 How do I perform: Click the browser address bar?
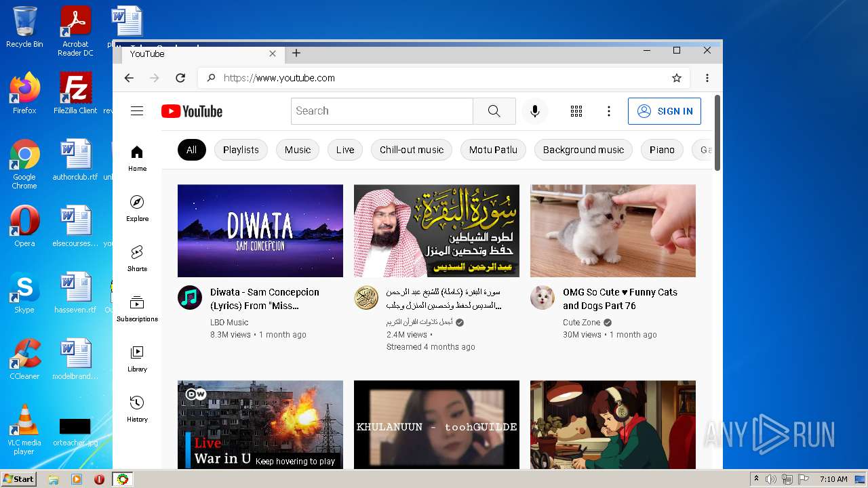pyautogui.click(x=444, y=78)
